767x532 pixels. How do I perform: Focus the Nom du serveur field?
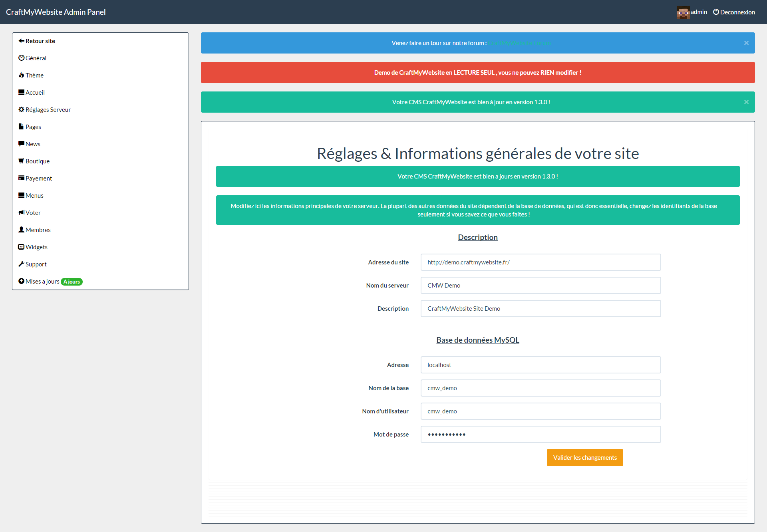[x=541, y=286]
